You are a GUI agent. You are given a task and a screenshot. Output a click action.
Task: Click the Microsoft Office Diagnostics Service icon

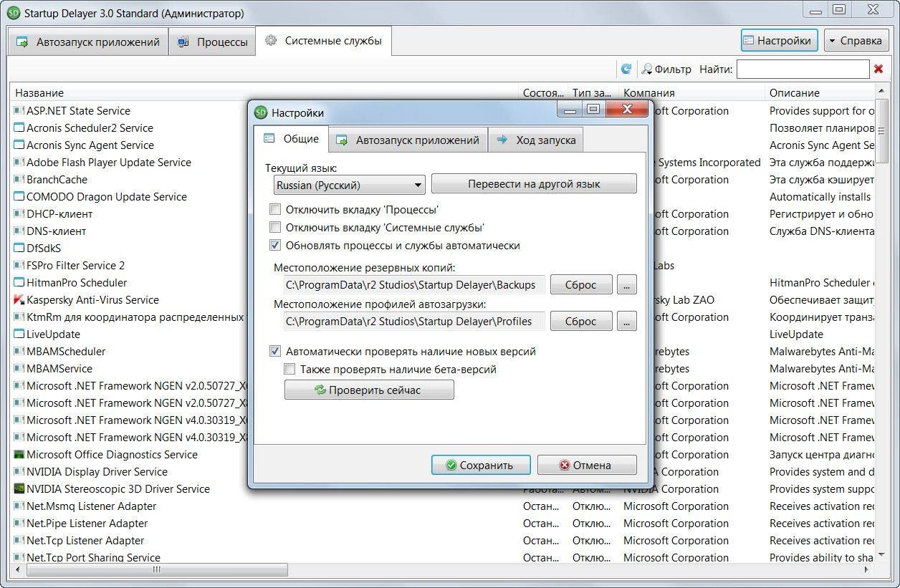tap(19, 455)
